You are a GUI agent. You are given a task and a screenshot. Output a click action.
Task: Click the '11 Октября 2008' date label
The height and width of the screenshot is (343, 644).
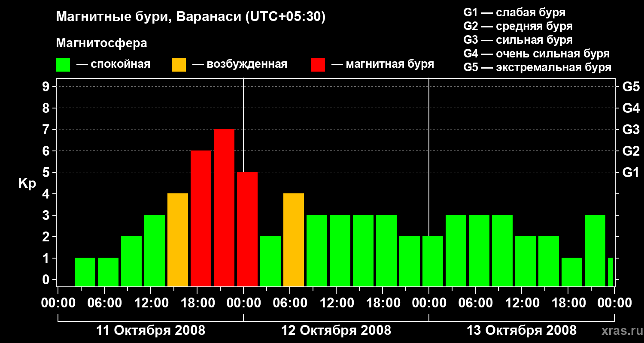(x=151, y=331)
